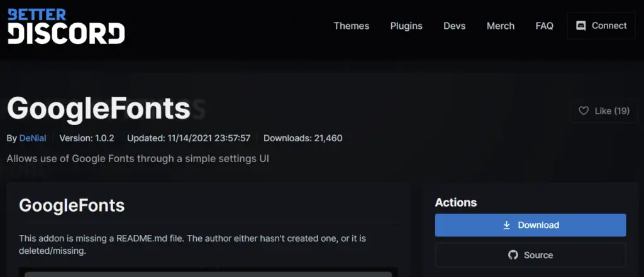View the plugin Source label
This screenshot has height=277, width=644.
click(x=538, y=255)
